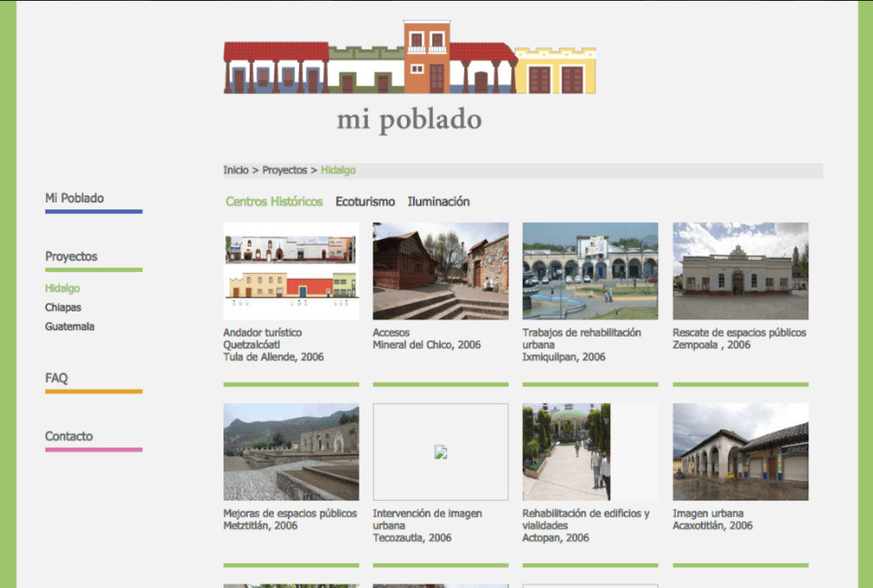Switch to the Ecoturismo tab
Image resolution: width=873 pixels, height=588 pixels.
pyautogui.click(x=365, y=202)
